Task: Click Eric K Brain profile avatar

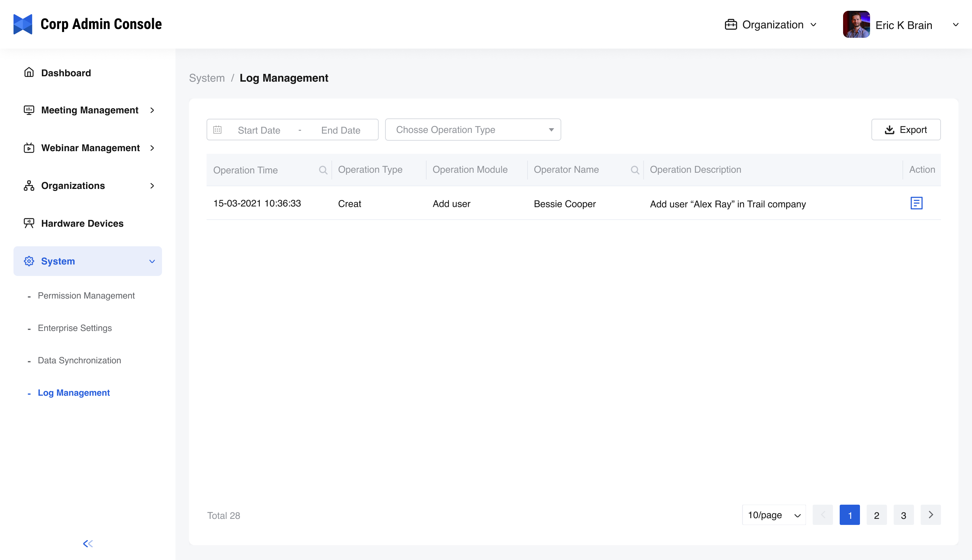Action: coord(856,25)
